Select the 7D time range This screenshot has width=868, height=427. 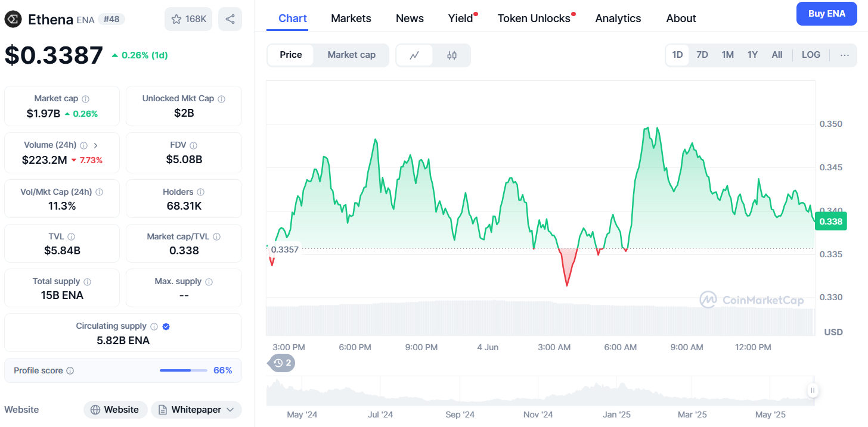(x=702, y=55)
